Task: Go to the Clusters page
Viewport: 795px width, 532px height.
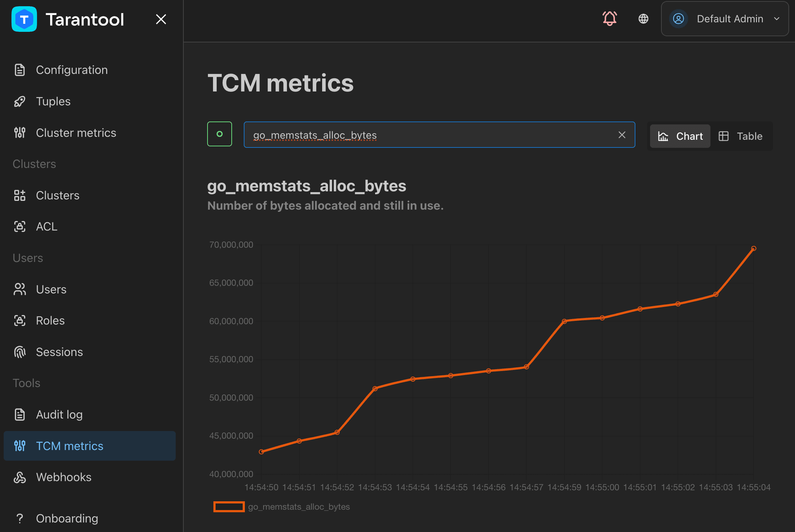Action: [x=90, y=195]
